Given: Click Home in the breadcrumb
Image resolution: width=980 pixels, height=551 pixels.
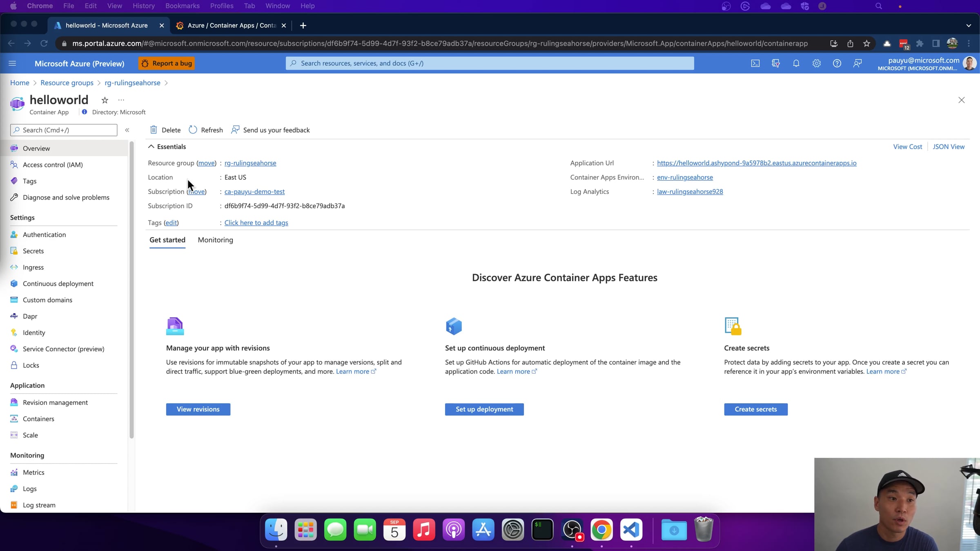Looking at the screenshot, I should pos(20,82).
